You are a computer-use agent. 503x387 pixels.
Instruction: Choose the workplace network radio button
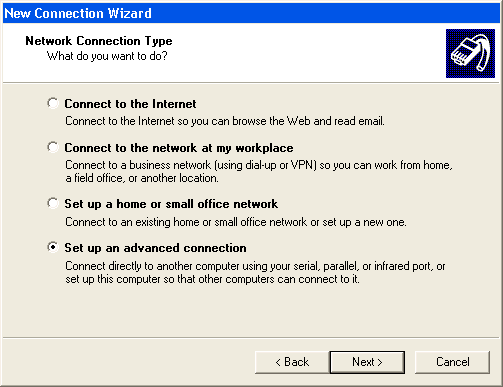pos(53,147)
